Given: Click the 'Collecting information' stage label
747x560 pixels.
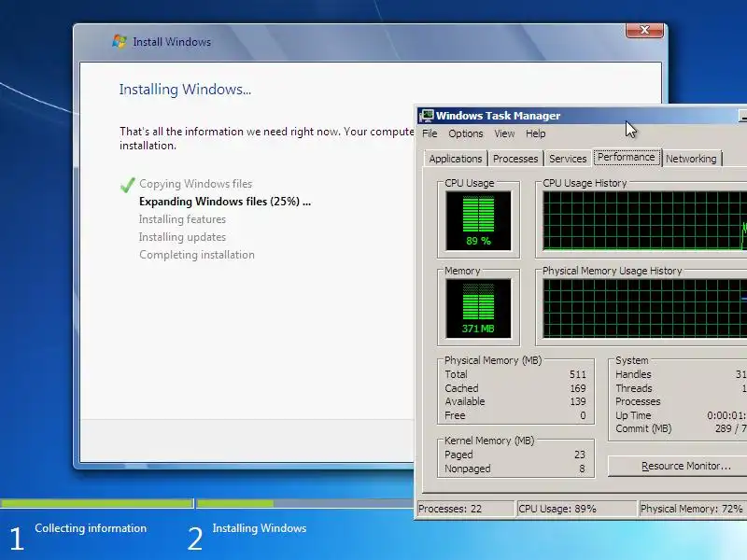Looking at the screenshot, I should click(x=91, y=528).
